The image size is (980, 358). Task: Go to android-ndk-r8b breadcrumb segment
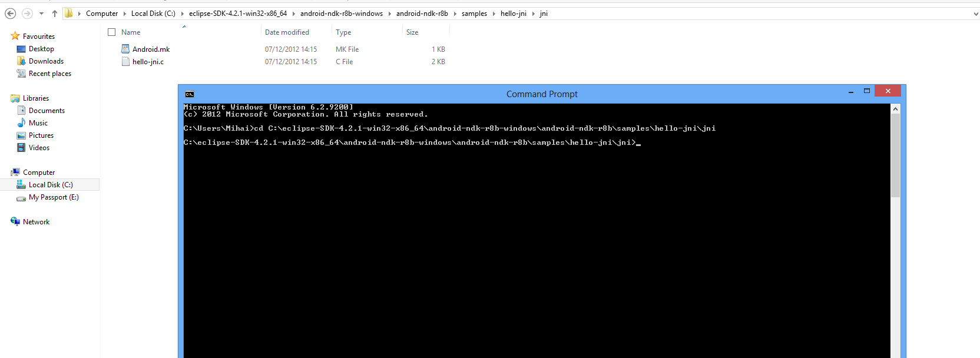click(x=422, y=13)
